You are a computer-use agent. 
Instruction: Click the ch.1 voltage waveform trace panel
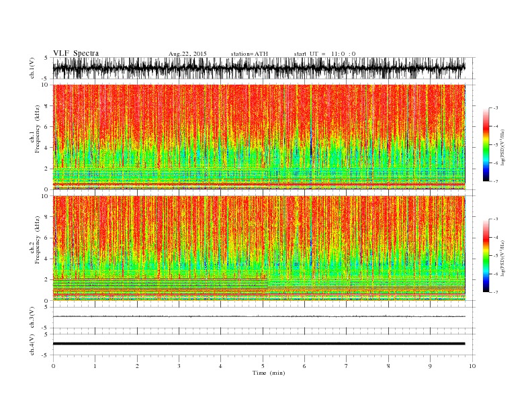(264, 68)
